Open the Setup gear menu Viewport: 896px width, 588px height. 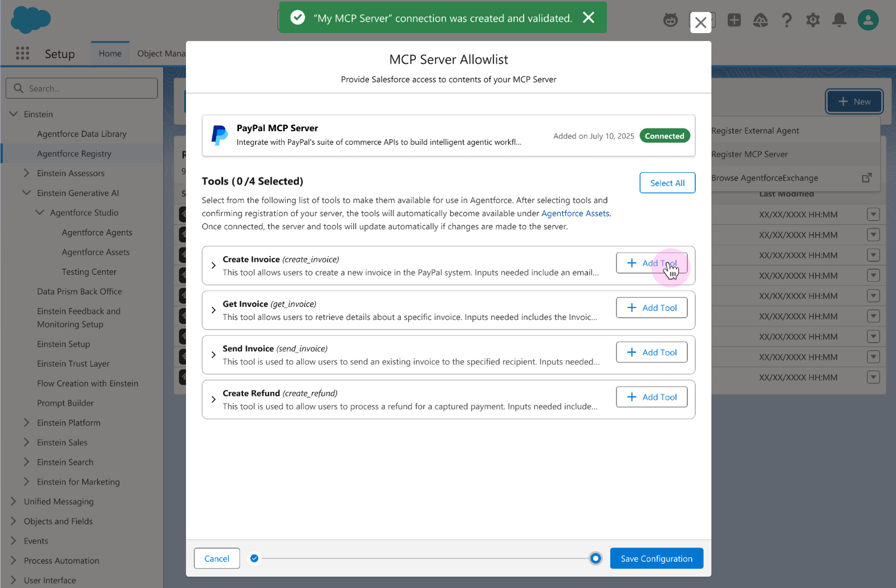[813, 21]
